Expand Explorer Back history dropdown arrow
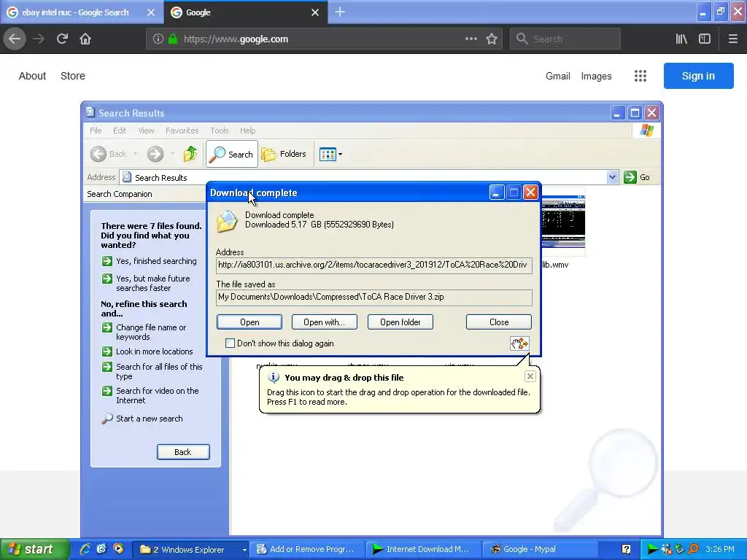This screenshot has width=747, height=560. coord(135,154)
